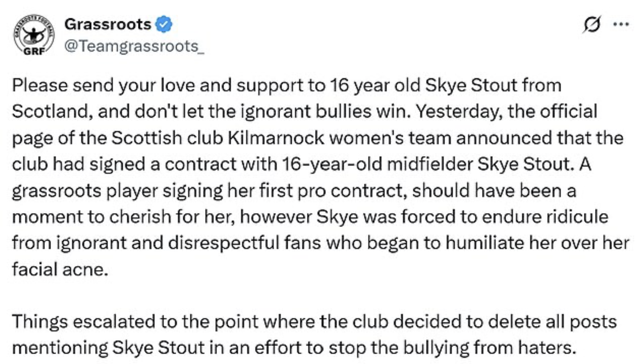Click the blue verified checkmark badge
This screenshot has width=643, height=364.
coord(163,24)
